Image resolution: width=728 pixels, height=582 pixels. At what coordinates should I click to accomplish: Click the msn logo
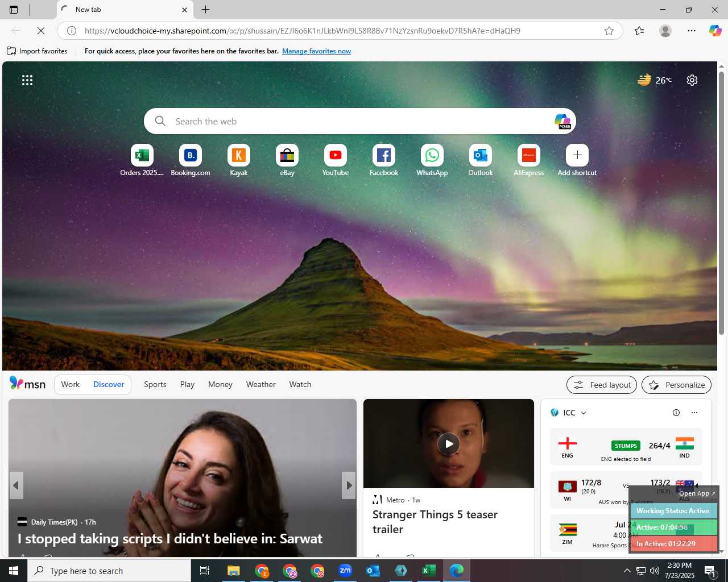click(x=27, y=384)
